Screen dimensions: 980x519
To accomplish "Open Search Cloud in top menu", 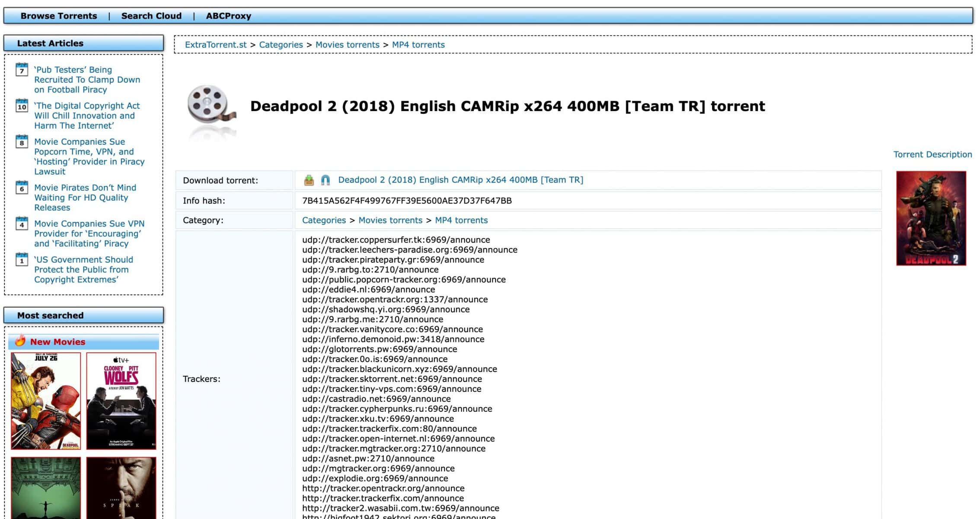I will point(151,16).
